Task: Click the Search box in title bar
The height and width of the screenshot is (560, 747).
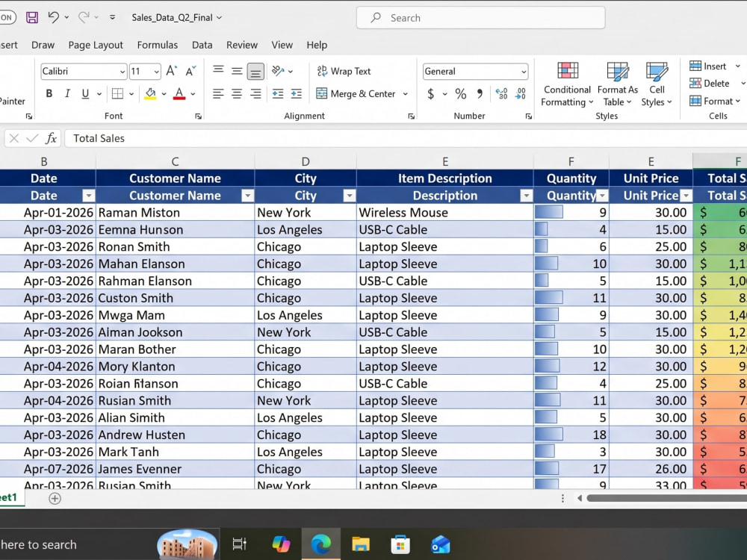Action: pyautogui.click(x=480, y=18)
